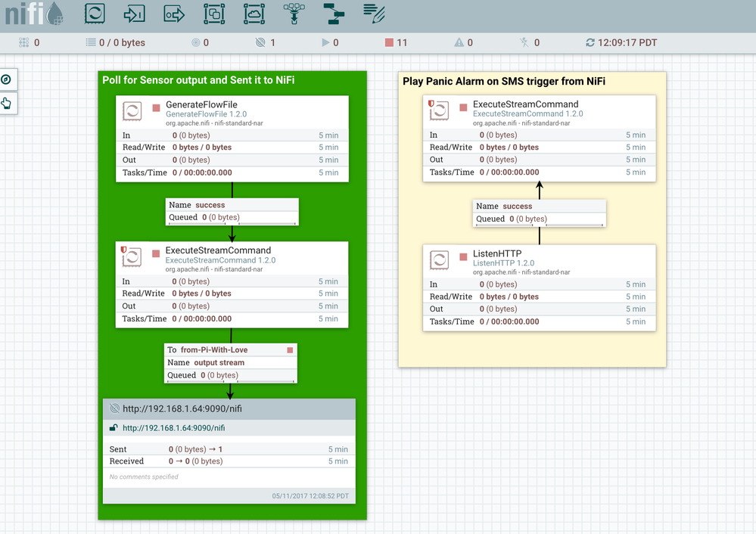Select the ListenHTTP processor

pos(540,287)
